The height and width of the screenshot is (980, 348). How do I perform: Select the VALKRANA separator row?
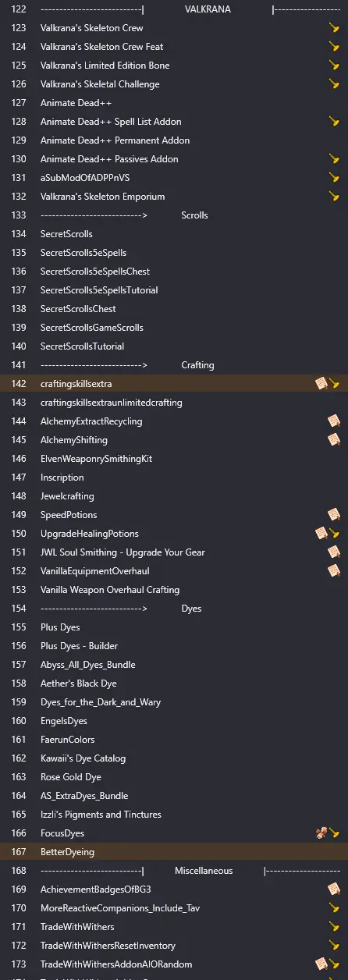point(174,9)
